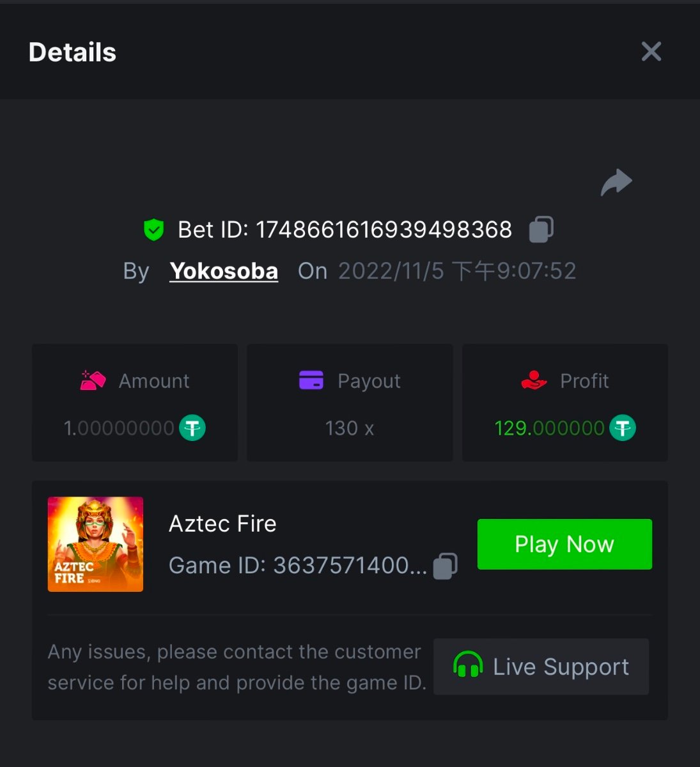The height and width of the screenshot is (767, 700).
Task: Click the purple Payout card icon
Action: [311, 380]
